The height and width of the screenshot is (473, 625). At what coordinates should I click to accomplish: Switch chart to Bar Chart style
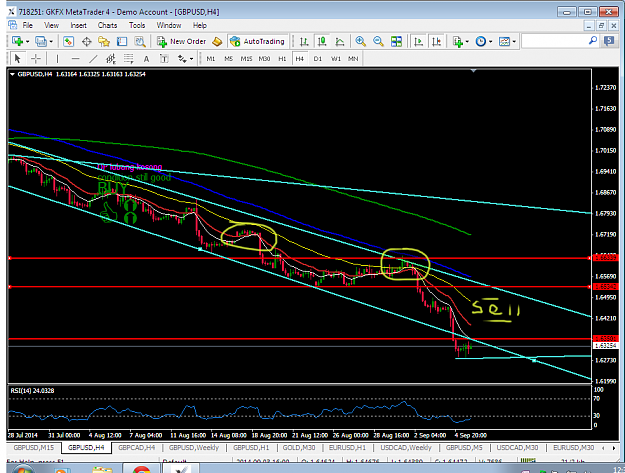click(x=304, y=41)
